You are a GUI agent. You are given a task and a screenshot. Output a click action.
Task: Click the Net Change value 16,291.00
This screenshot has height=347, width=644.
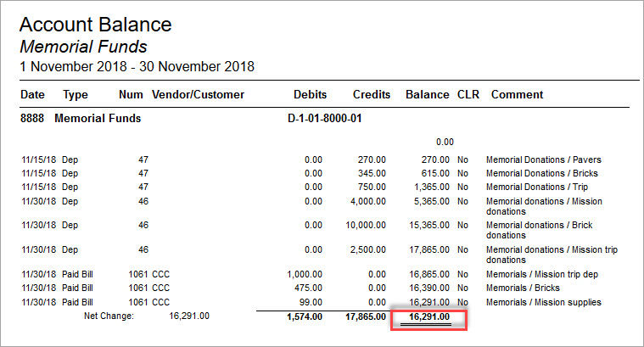tap(189, 316)
